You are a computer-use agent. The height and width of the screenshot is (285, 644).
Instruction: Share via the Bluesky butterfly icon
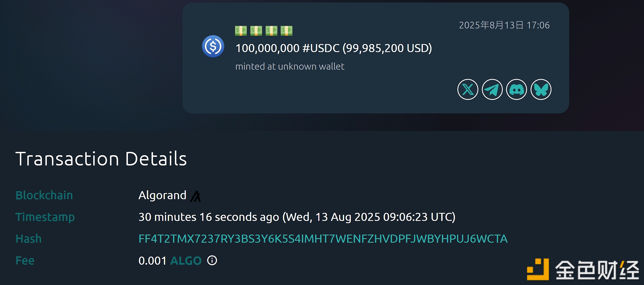coord(541,89)
